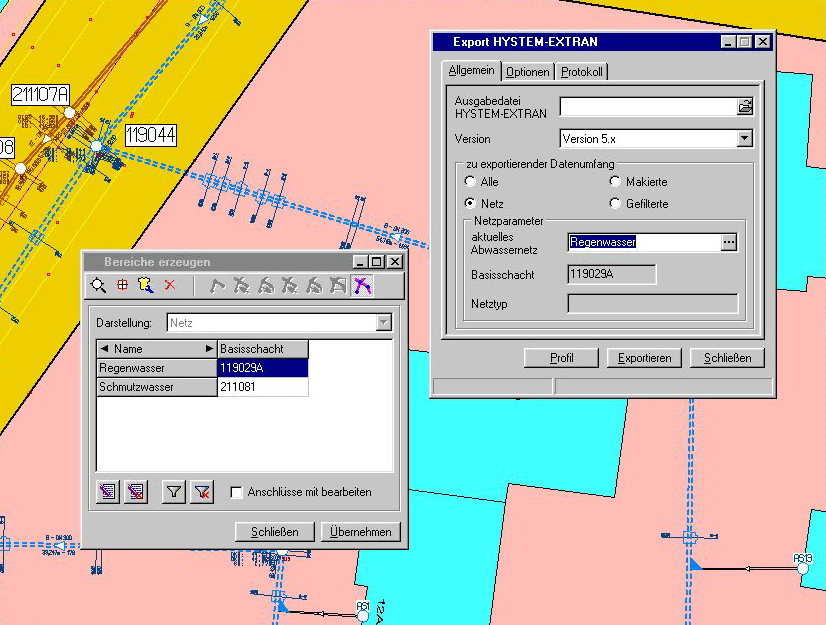The image size is (826, 625).
Task: Click the red grid crosshair toolbar icon
Action: (x=122, y=286)
